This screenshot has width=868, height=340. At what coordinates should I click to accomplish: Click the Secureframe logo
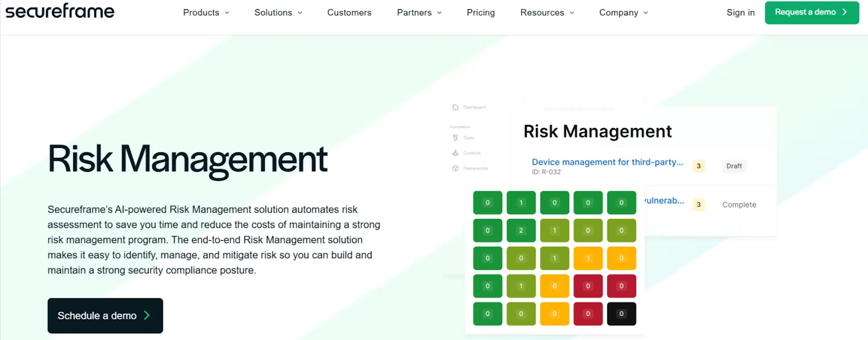pyautogui.click(x=60, y=11)
